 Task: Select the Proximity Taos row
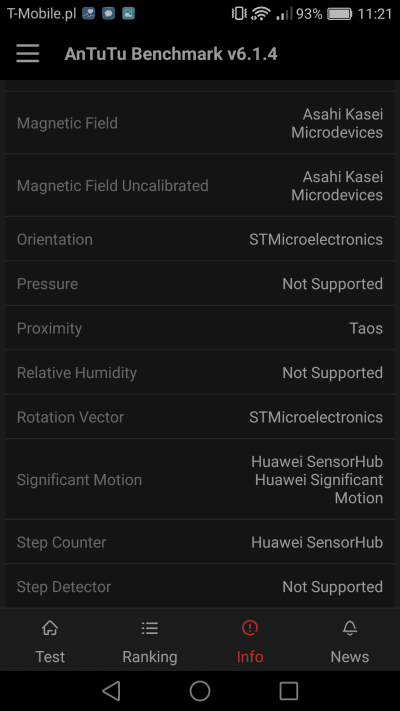coord(200,328)
